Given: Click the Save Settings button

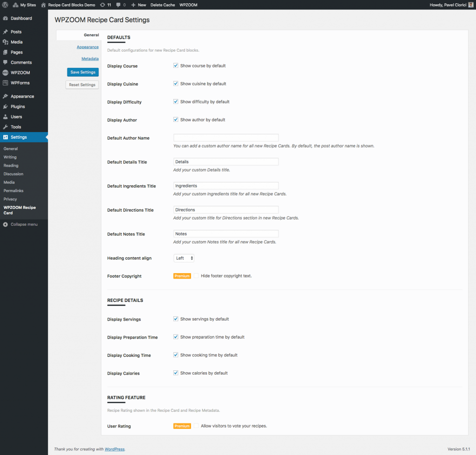Looking at the screenshot, I should 82,72.
